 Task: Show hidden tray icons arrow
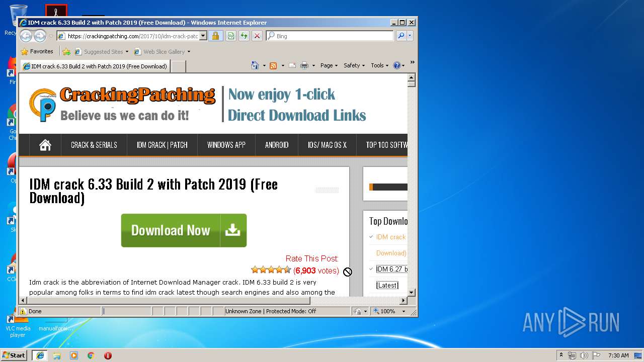[x=561, y=355]
